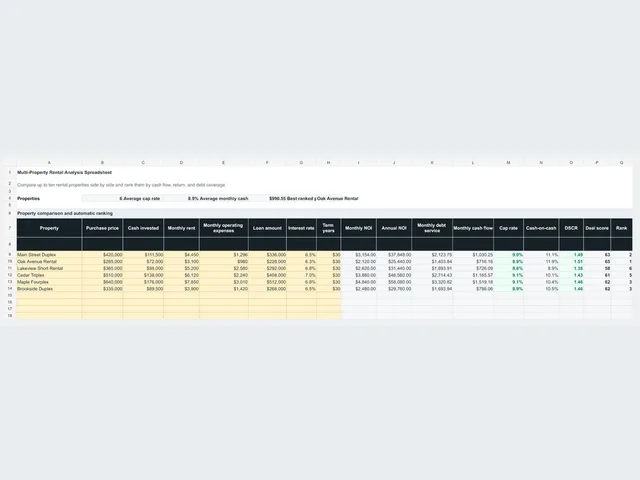Image resolution: width=640 pixels, height=480 pixels.
Task: Click the 'Average cap rate' summary label
Action: click(x=142, y=198)
